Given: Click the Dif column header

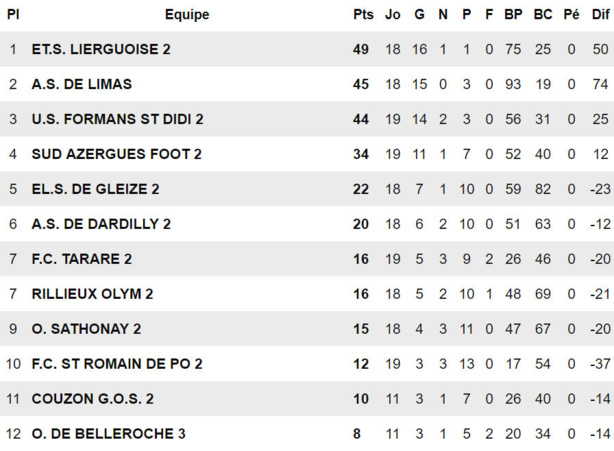Looking at the screenshot, I should pos(600,14).
